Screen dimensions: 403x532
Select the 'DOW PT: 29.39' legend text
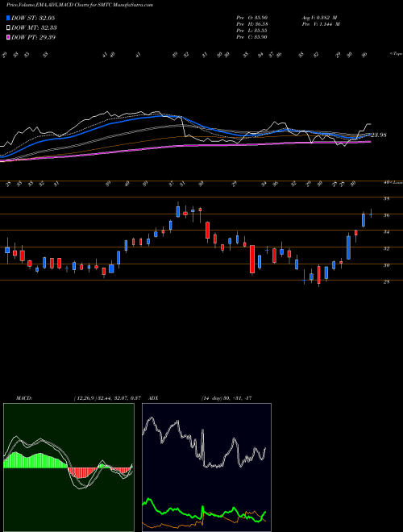tap(33, 37)
